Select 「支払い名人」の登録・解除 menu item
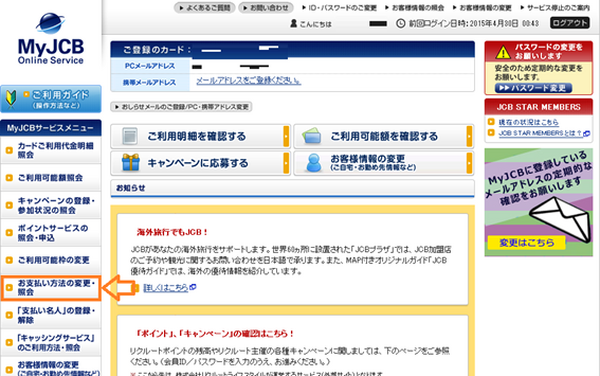 pos(51,315)
